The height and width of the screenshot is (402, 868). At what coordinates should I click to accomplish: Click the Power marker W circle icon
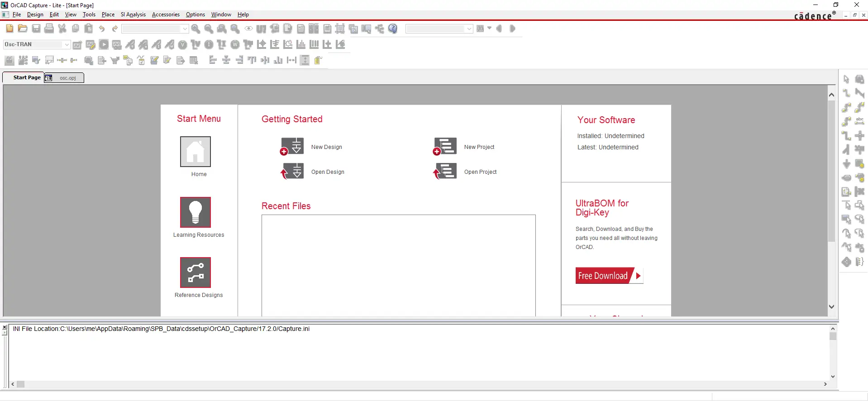(235, 44)
